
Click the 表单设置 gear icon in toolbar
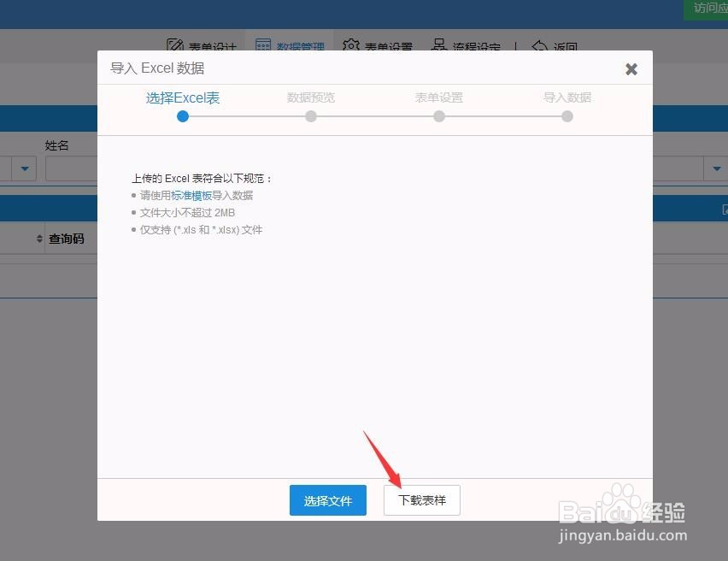(x=350, y=45)
